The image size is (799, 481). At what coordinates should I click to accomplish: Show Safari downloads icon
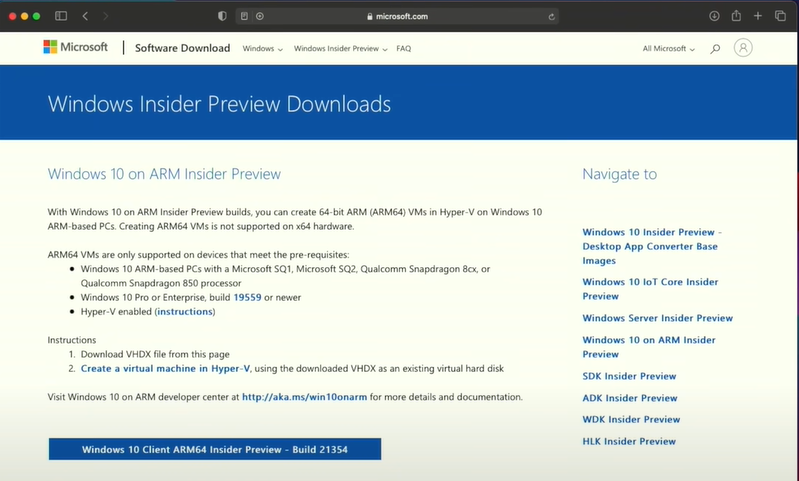point(714,16)
